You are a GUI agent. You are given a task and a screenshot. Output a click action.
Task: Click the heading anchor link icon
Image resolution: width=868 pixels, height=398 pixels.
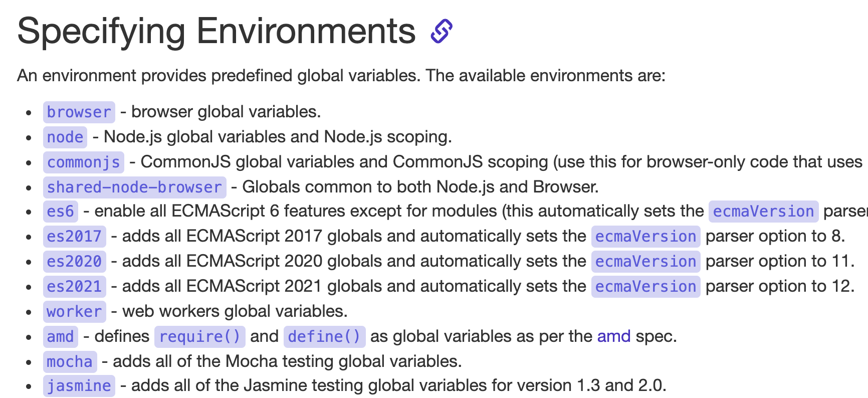pos(442,31)
